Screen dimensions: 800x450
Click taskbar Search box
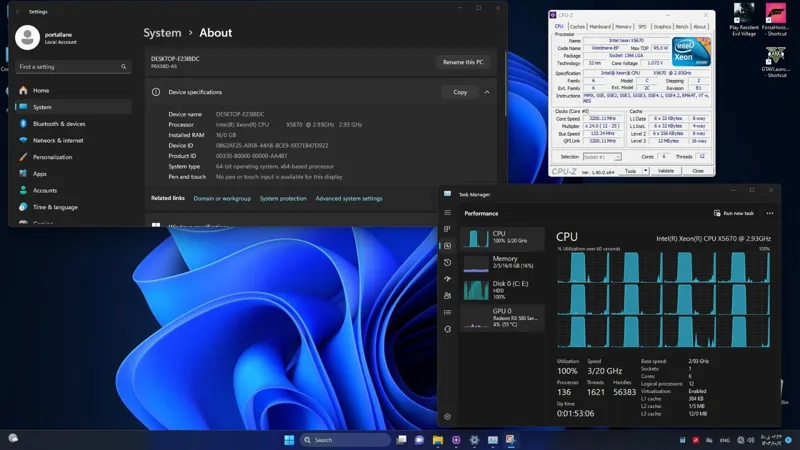[x=345, y=440]
